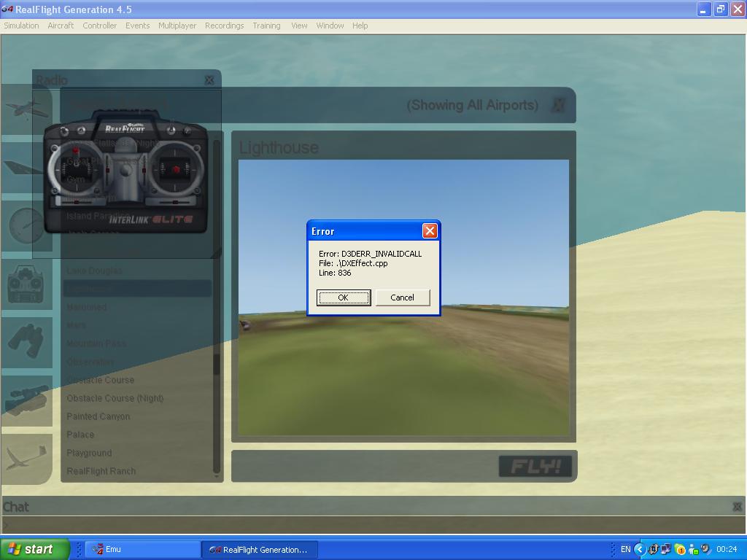This screenshot has height=560, width=747.
Task: Click Cancel in the Error dialog
Action: tap(403, 297)
